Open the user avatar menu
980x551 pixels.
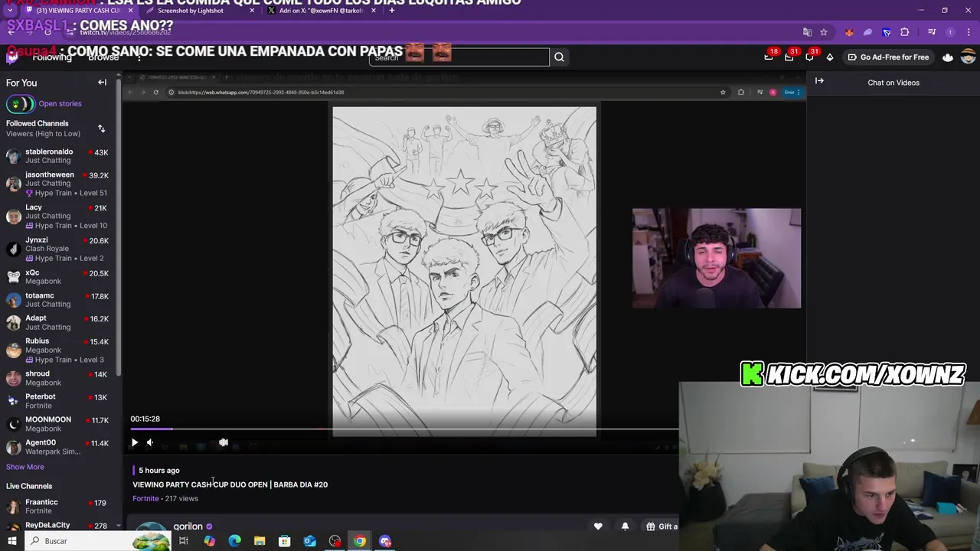point(968,57)
